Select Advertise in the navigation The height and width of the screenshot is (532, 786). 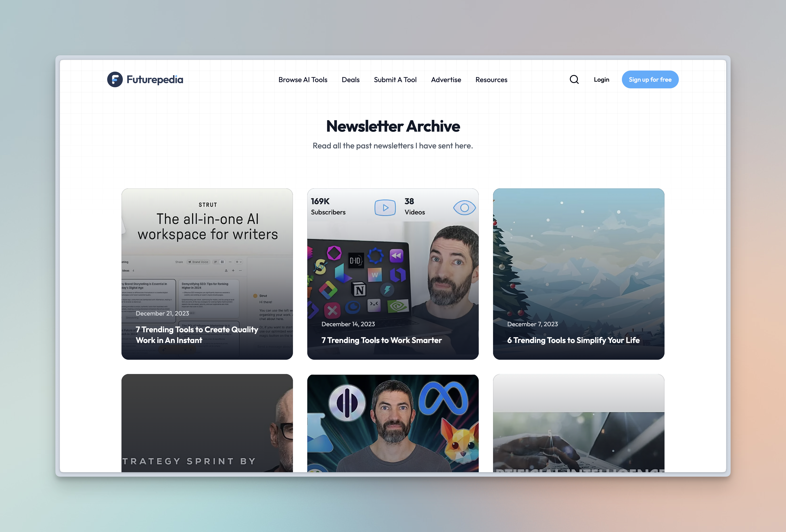[x=446, y=80]
